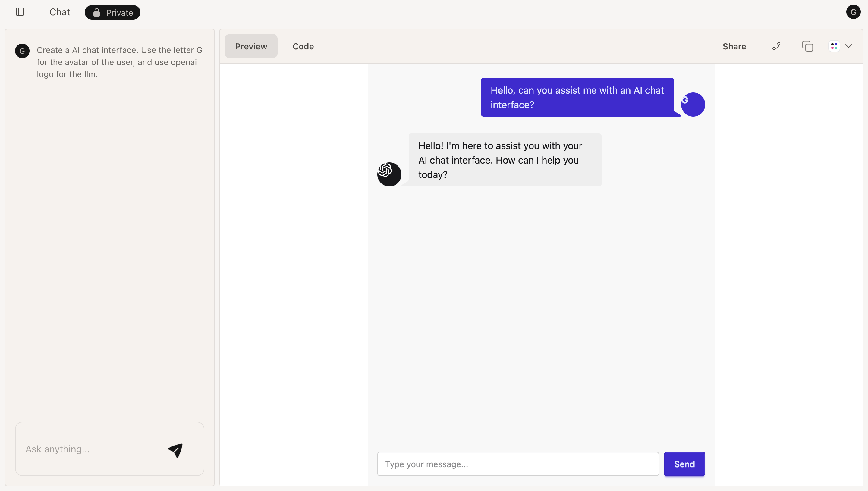The image size is (868, 491).
Task: Click the Chat title in header
Action: point(59,12)
